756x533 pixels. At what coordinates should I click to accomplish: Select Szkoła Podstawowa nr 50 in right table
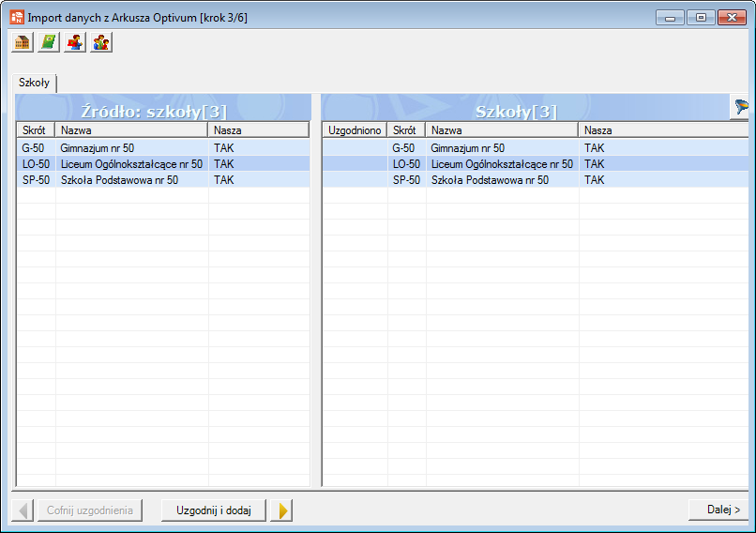[x=490, y=180]
